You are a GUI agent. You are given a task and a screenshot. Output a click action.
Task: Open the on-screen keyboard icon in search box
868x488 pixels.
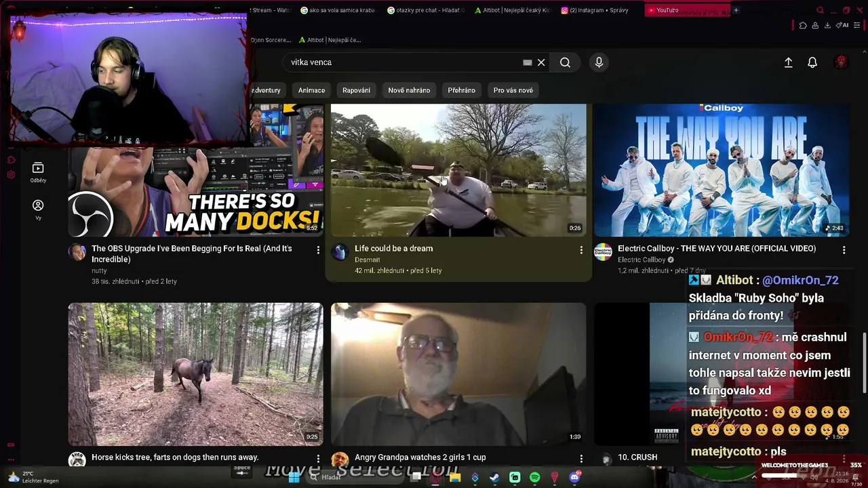pyautogui.click(x=527, y=62)
